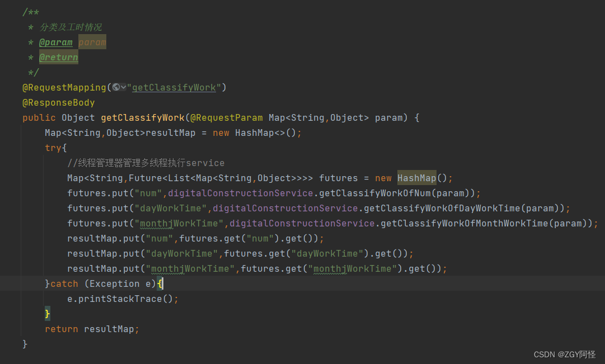Click getClassifyWorkOfMonthWorkTime method call
The image size is (605, 364).
click(465, 223)
